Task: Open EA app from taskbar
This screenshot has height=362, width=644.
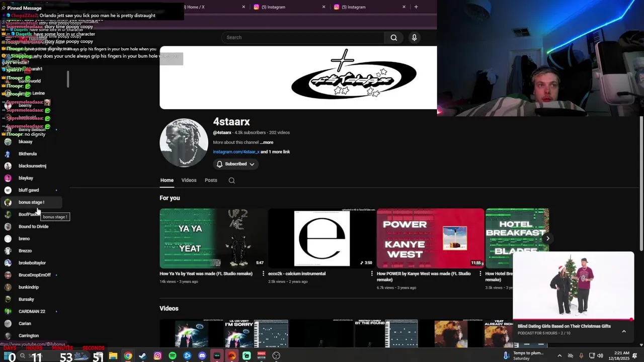Action: click(x=232, y=356)
